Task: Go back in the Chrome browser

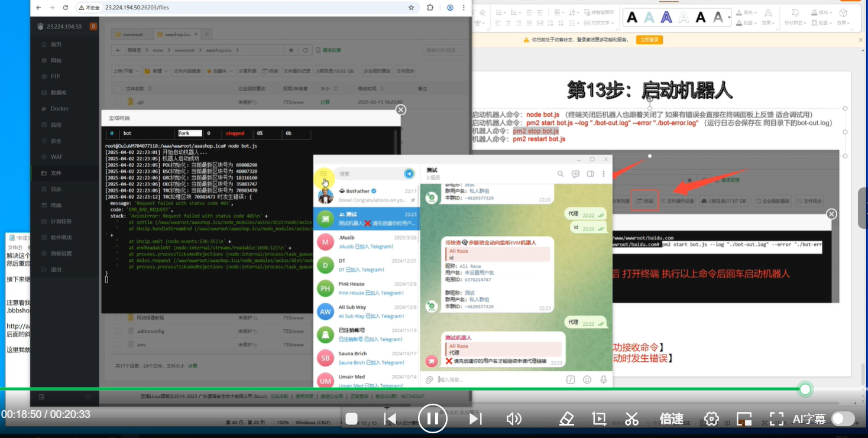Action: click(x=38, y=8)
